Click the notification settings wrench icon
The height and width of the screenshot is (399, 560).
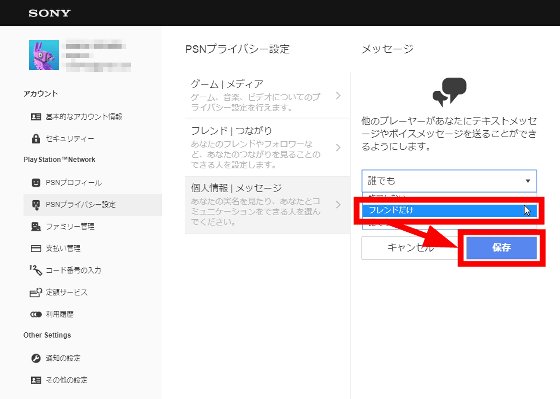(x=36, y=358)
